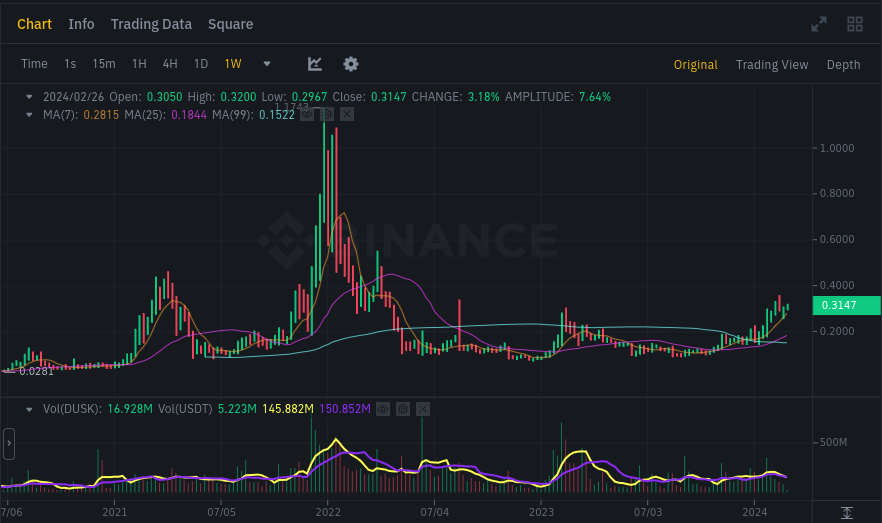Collapse the OHLC info row arrow

pos(29,97)
